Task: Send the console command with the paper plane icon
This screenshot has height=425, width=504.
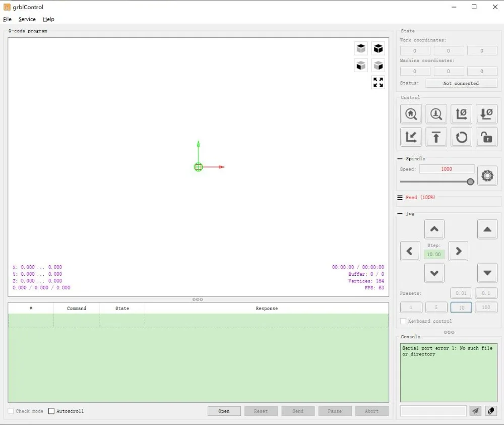Action: (475, 411)
